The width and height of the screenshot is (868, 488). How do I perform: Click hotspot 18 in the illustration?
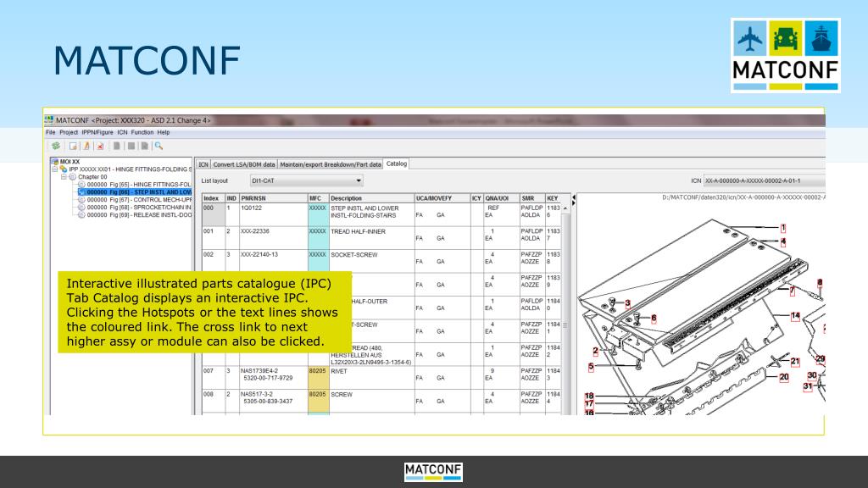pyautogui.click(x=589, y=396)
